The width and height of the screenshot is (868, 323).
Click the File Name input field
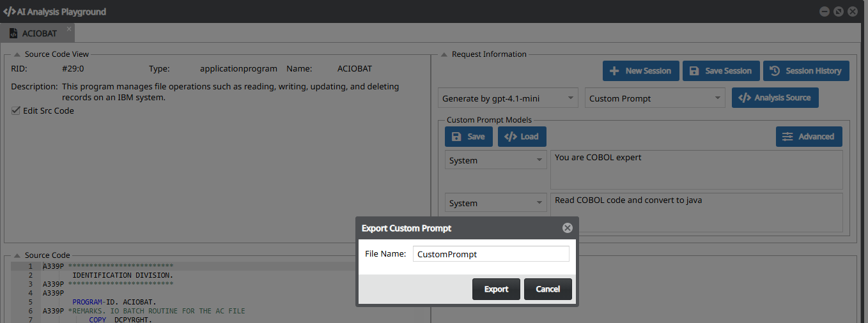click(490, 254)
